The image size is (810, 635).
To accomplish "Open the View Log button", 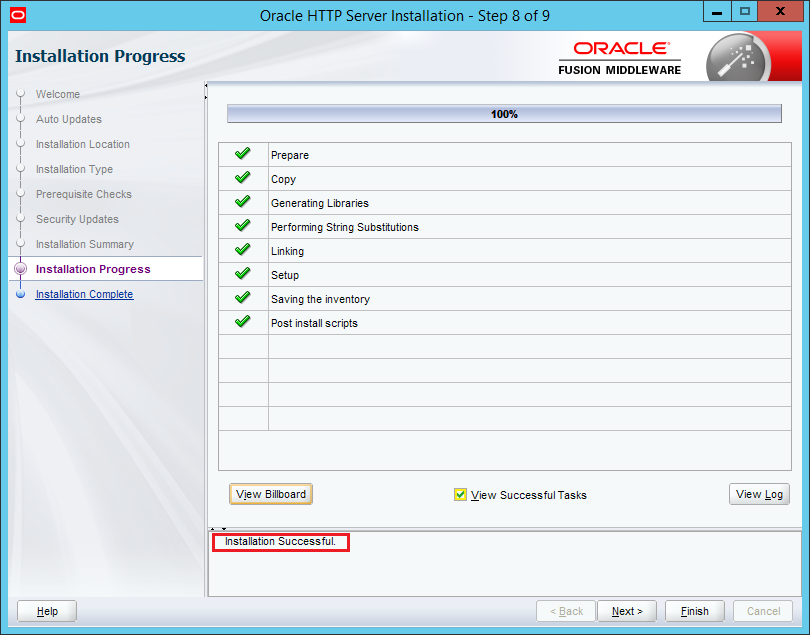I will coord(759,494).
